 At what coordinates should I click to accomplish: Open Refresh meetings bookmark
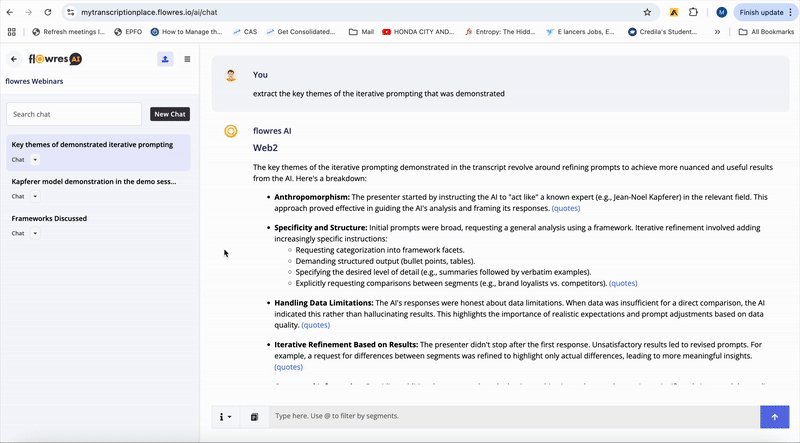(68, 32)
